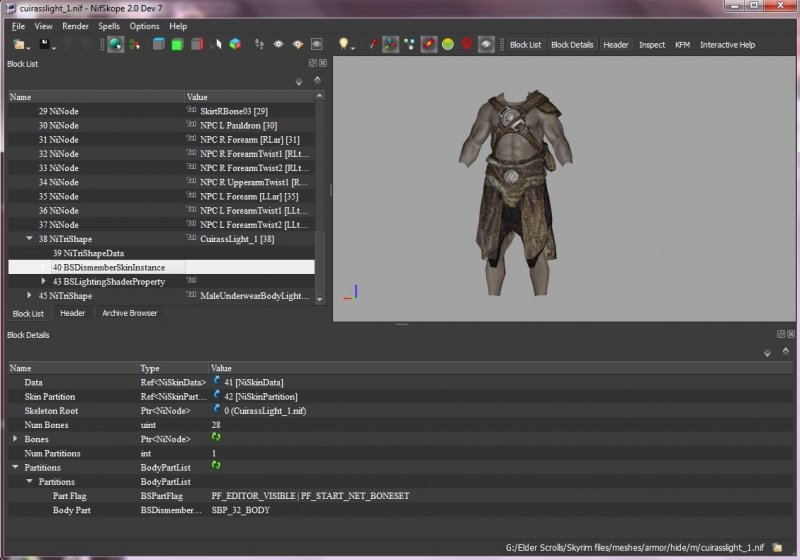The width and height of the screenshot is (800, 560).
Task: Toggle the Inspect dock button
Action: tap(652, 45)
